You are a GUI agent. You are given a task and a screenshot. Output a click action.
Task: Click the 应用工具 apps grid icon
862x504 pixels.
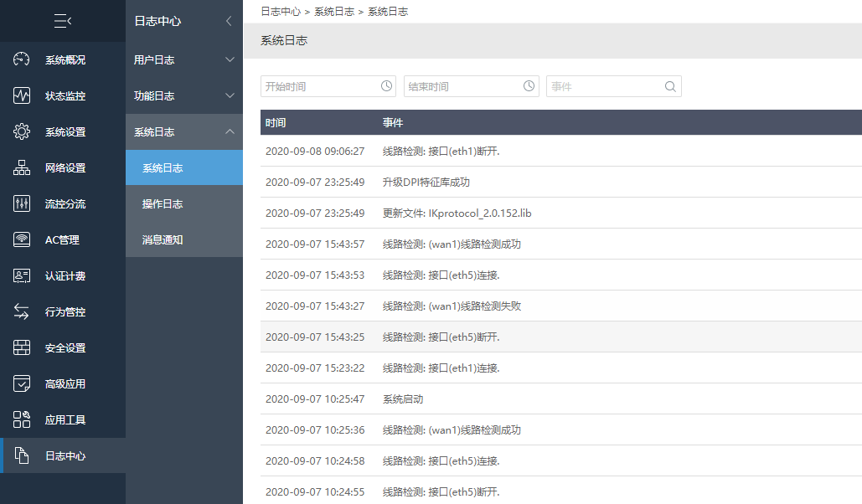[x=22, y=419]
